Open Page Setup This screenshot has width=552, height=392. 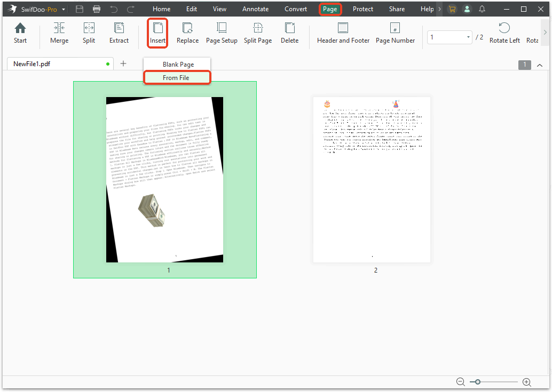click(x=221, y=33)
